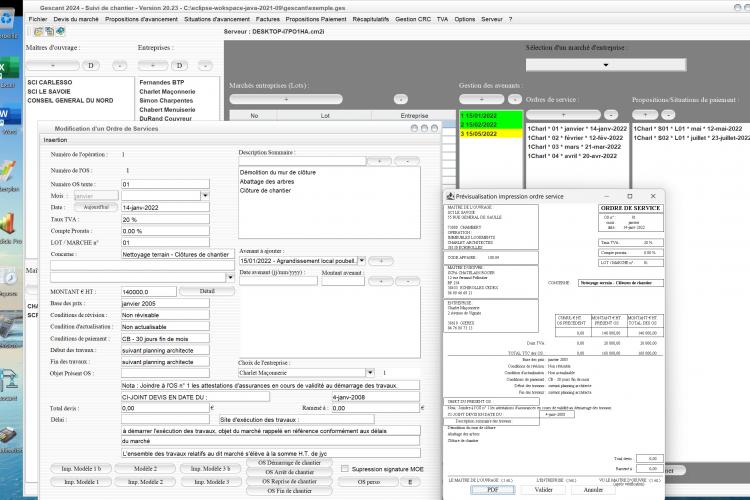Click OS Démarrage de chantier button
This screenshot has width=750, height=500.
coord(289,463)
